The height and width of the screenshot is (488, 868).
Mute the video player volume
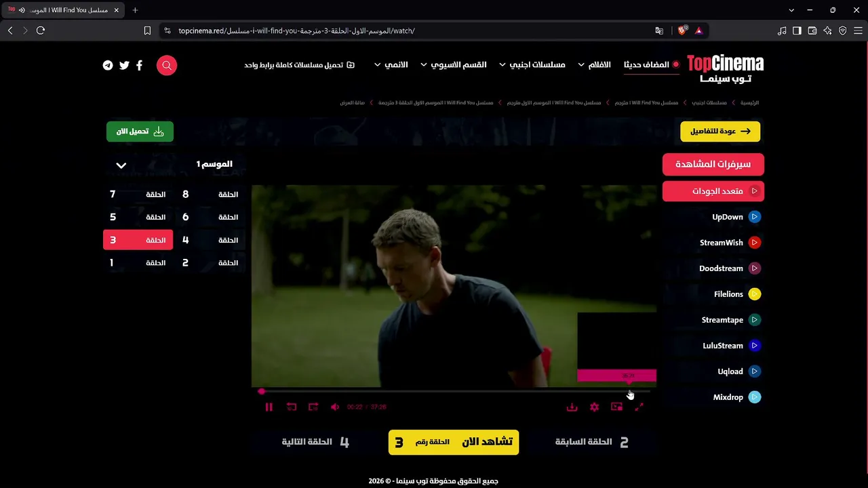334,407
